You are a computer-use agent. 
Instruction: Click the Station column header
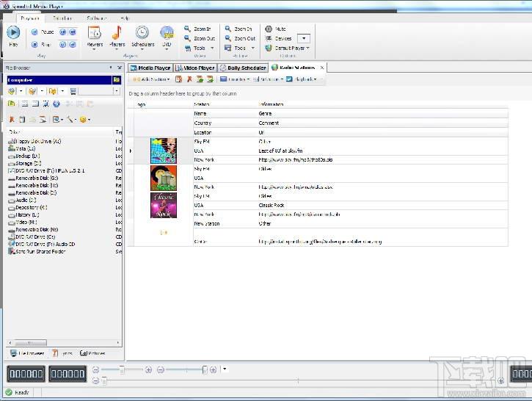click(x=202, y=104)
